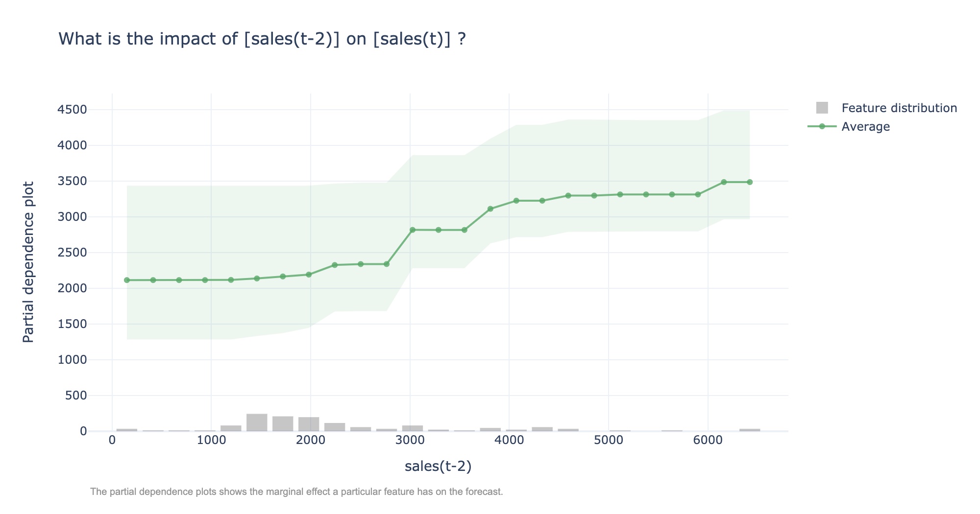The width and height of the screenshot is (980, 514).
Task: Click the rightmost gray distribution bar
Action: [x=750, y=430]
